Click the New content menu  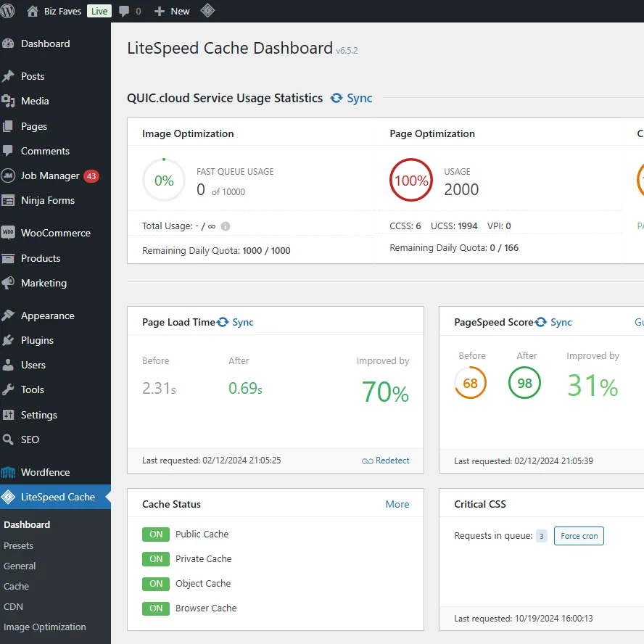(x=180, y=11)
